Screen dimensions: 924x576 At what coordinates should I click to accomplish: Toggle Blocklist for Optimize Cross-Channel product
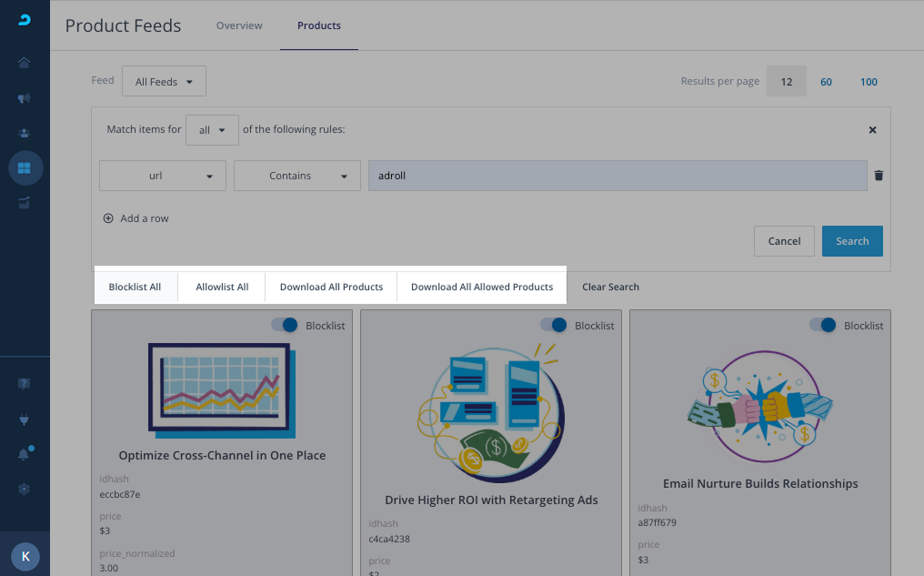click(285, 325)
